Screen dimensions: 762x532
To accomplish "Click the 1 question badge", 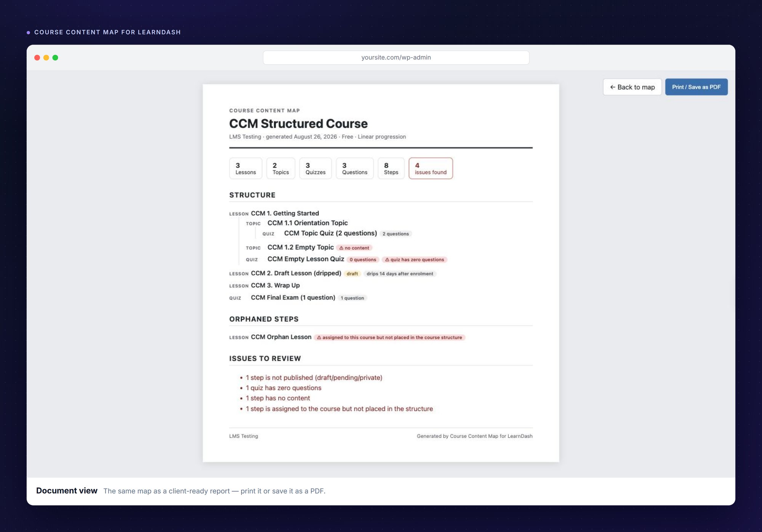I will pos(352,298).
